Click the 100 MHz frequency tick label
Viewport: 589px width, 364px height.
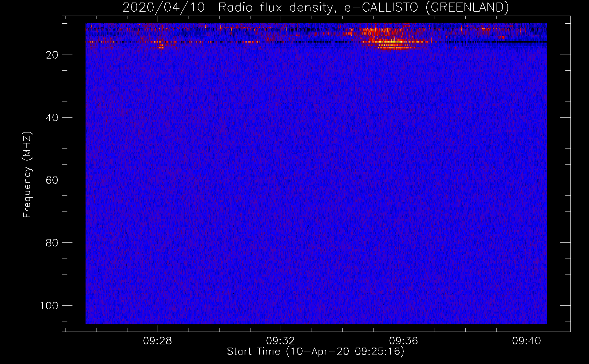point(49,305)
